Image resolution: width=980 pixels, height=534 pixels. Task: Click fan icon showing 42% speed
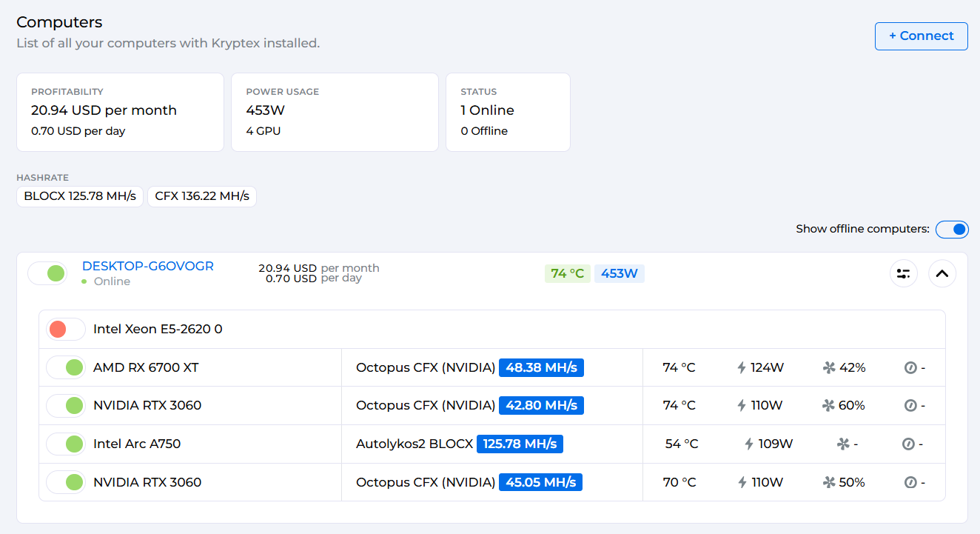click(x=829, y=367)
